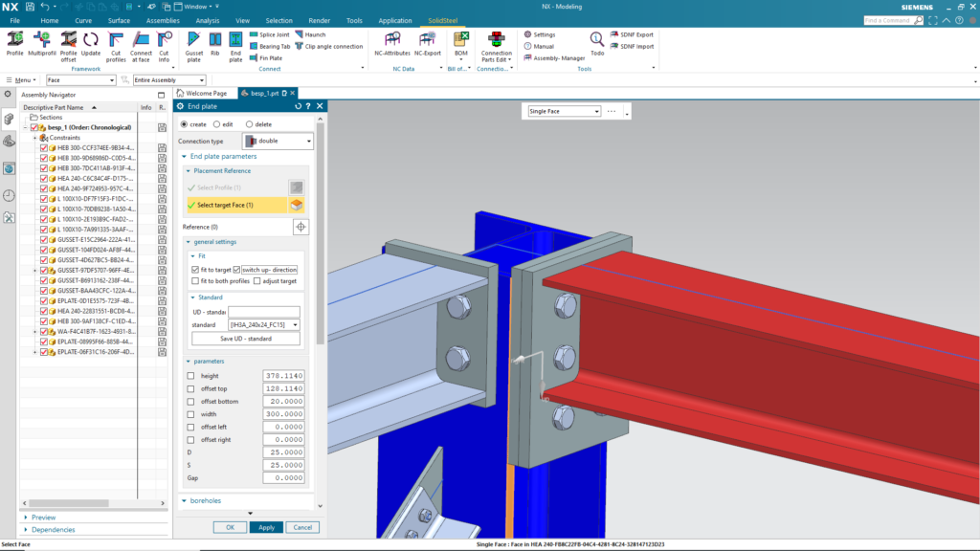Cancel the End plate dialog
Viewport: 980px width, 551px height.
click(x=302, y=527)
